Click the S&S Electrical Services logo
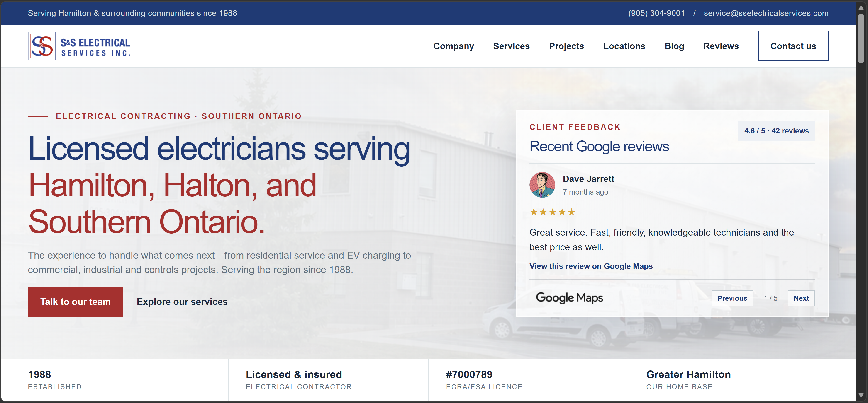 79,46
